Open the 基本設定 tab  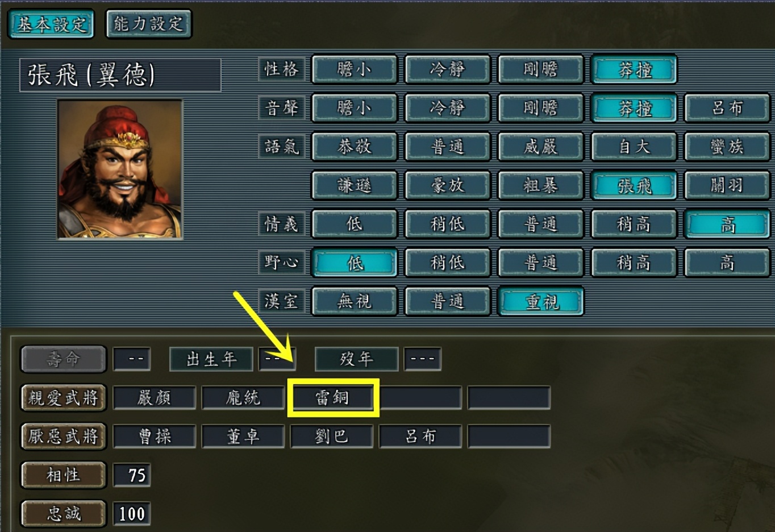[x=51, y=24]
